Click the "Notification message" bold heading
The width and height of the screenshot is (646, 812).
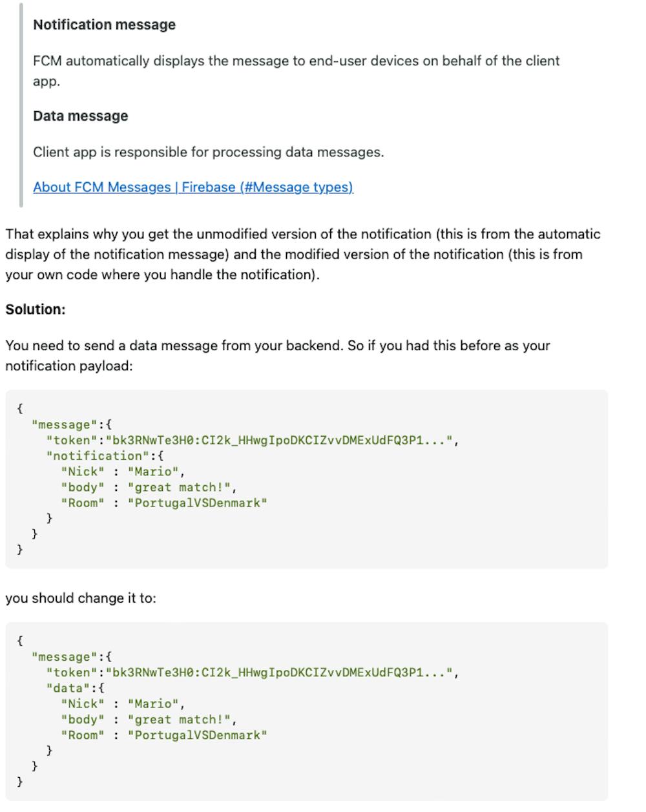pos(104,25)
